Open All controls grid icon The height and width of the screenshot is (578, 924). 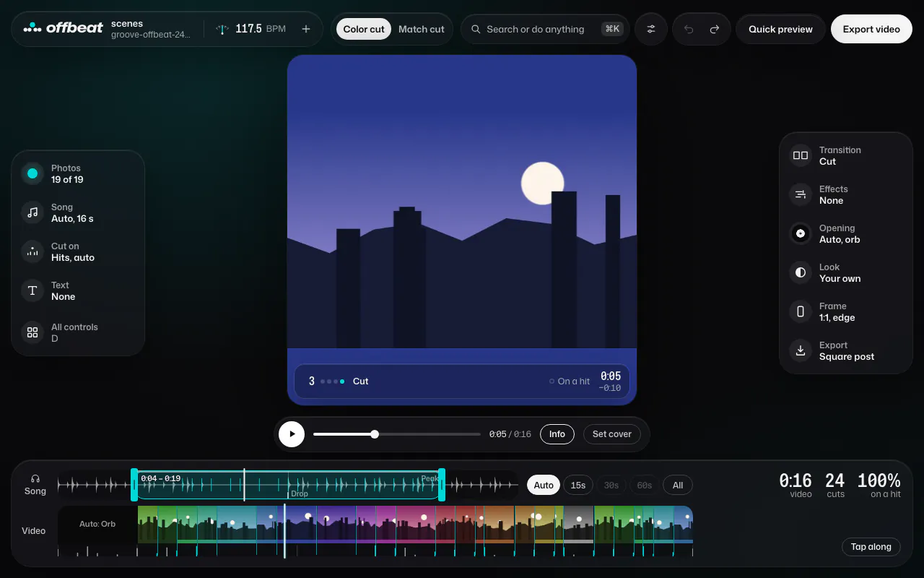point(32,332)
